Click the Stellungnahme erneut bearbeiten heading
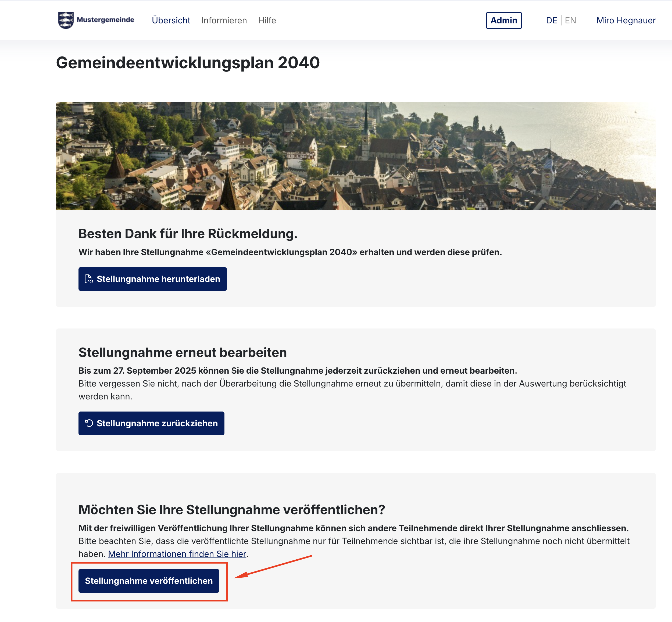Viewport: 672px width, 622px height. tap(183, 352)
